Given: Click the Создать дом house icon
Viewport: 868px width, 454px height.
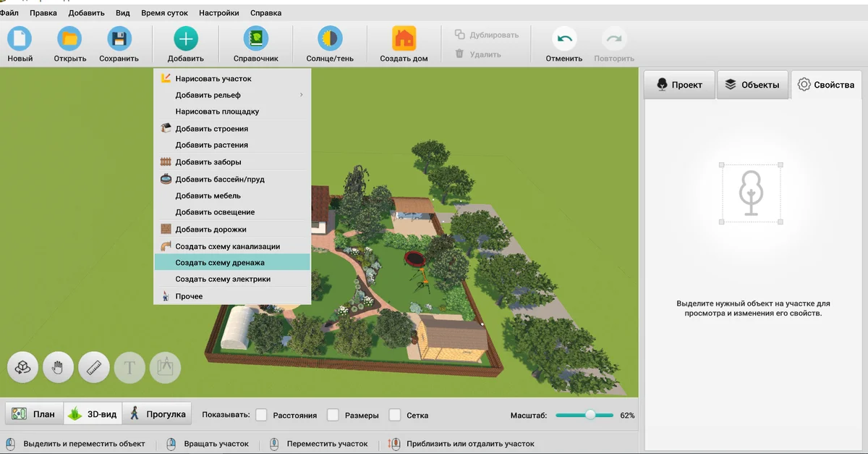Looking at the screenshot, I should tap(404, 39).
